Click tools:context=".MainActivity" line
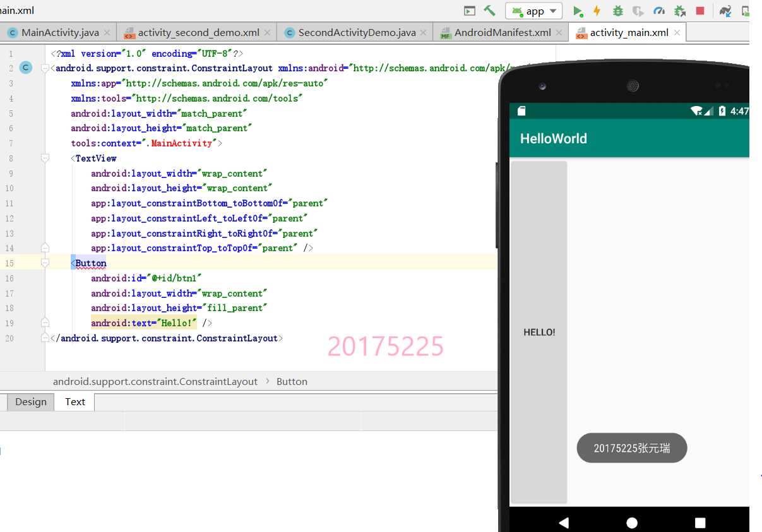Viewport: 762px width, 532px height. 146,143
